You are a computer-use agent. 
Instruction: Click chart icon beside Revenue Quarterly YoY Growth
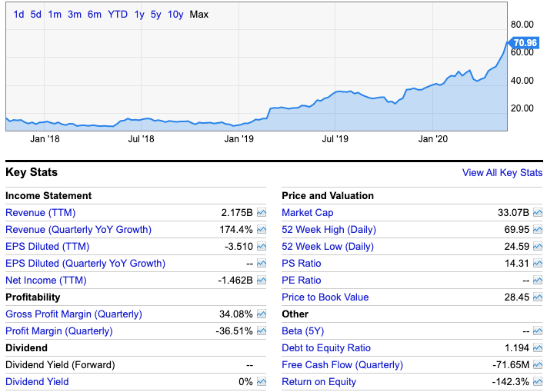pyautogui.click(x=262, y=230)
